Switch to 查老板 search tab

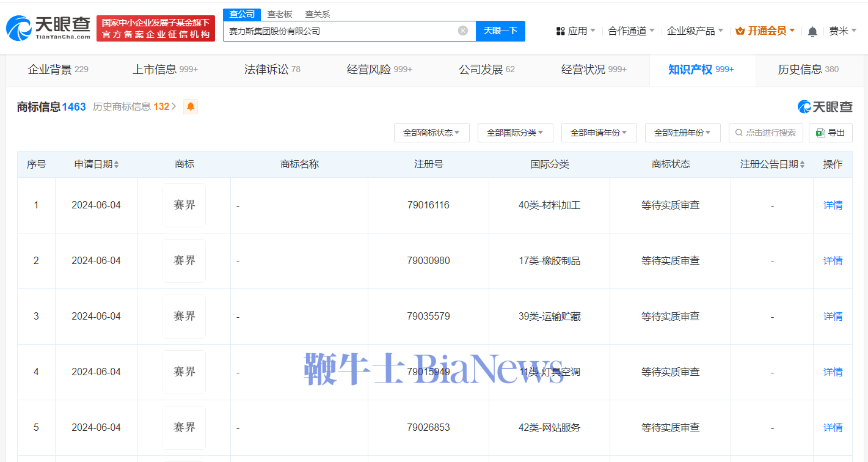(x=280, y=14)
